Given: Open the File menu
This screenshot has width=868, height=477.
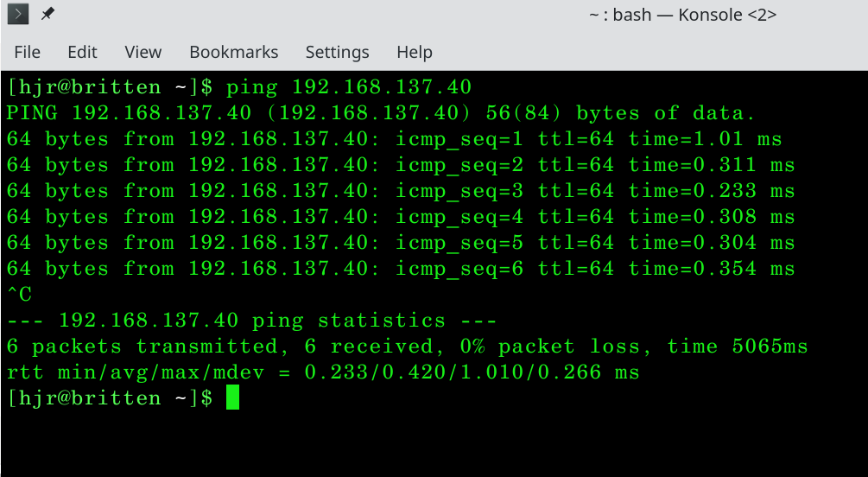Looking at the screenshot, I should 28,52.
